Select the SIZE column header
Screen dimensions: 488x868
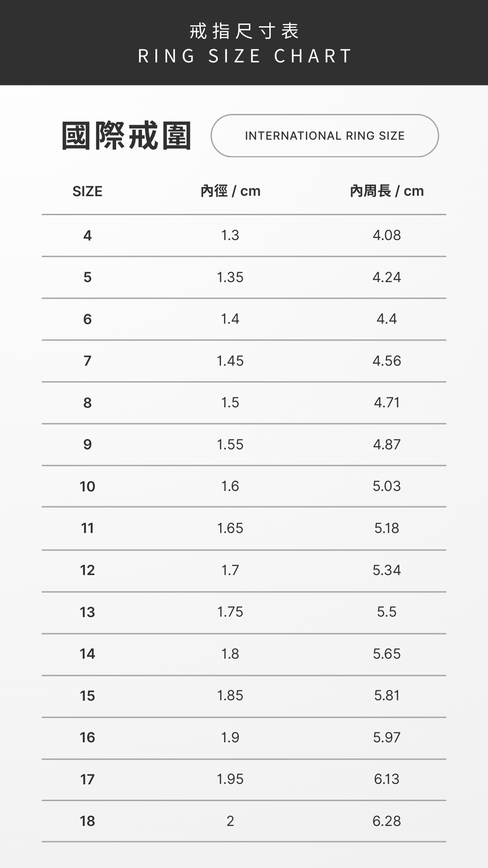pos(87,191)
